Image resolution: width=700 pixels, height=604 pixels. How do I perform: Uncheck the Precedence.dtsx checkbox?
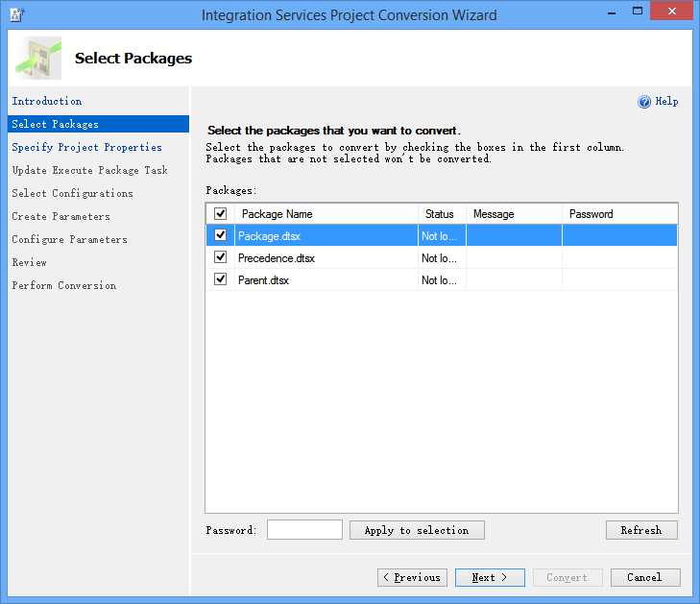pos(221,257)
